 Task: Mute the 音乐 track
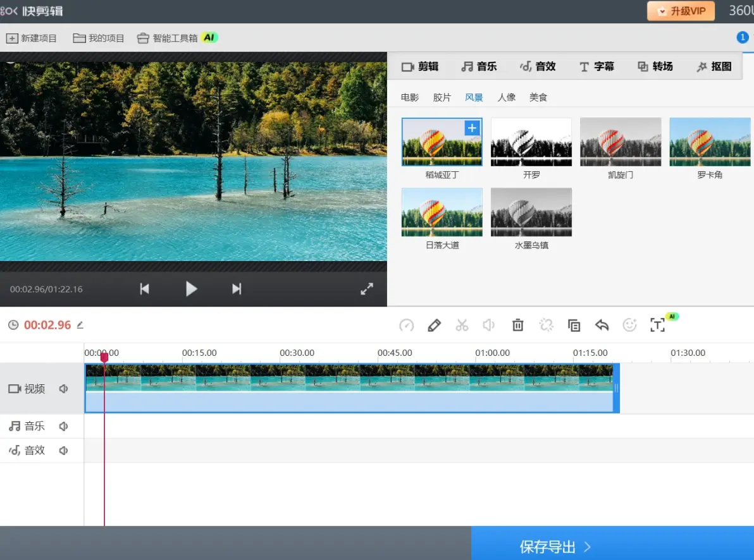click(63, 427)
